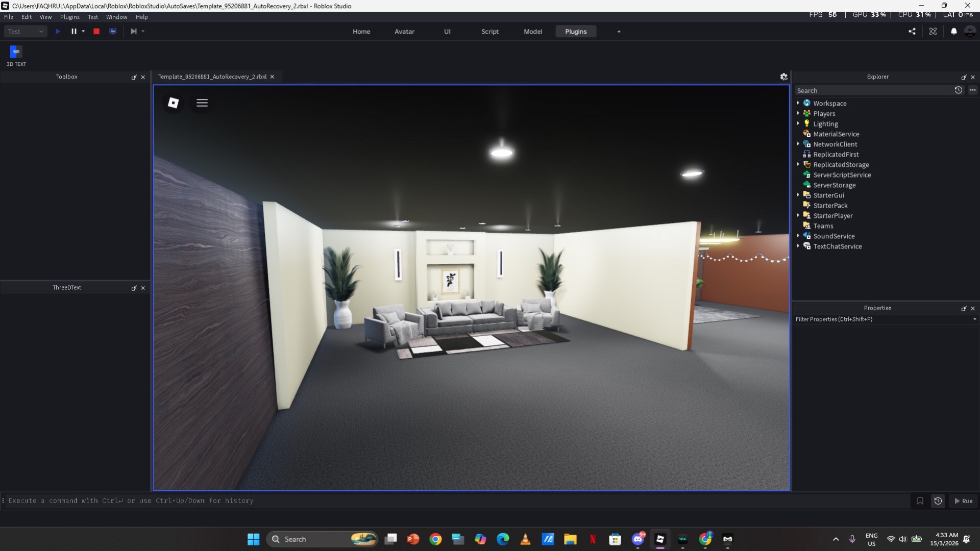The image size is (980, 551).
Task: Open Properties filter dropdown arrow
Action: point(974,319)
